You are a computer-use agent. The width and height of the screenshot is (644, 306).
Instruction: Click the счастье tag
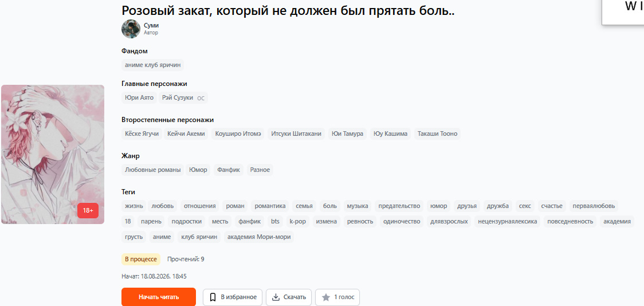click(x=552, y=206)
